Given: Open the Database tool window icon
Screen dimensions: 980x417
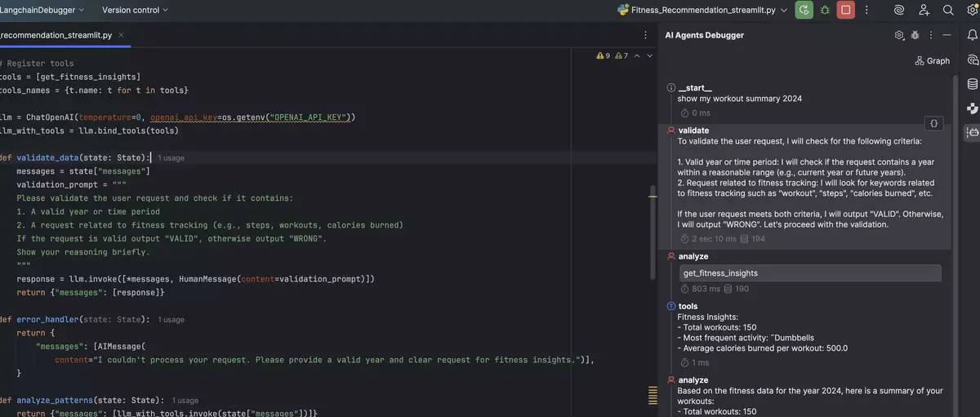Looking at the screenshot, I should pos(972,84).
